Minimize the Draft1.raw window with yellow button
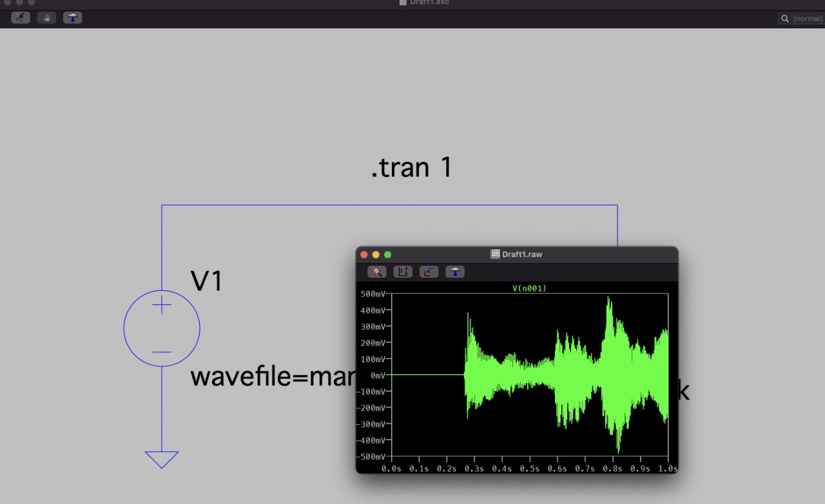This screenshot has height=504, width=825. pos(376,255)
